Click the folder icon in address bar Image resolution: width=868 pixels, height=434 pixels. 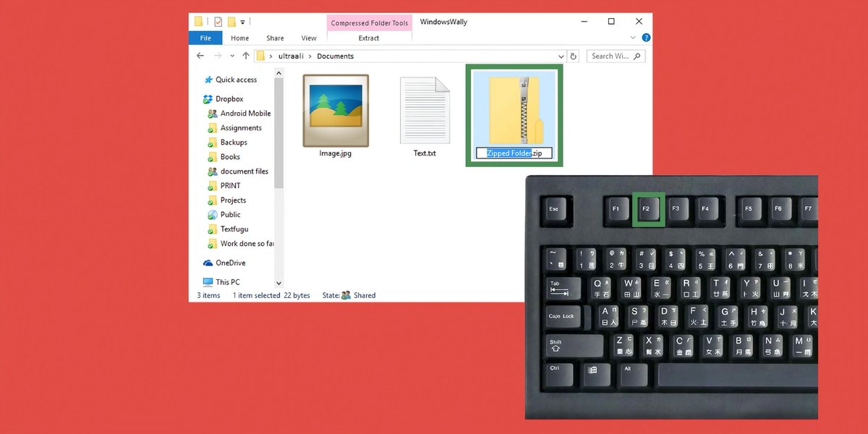coord(260,56)
